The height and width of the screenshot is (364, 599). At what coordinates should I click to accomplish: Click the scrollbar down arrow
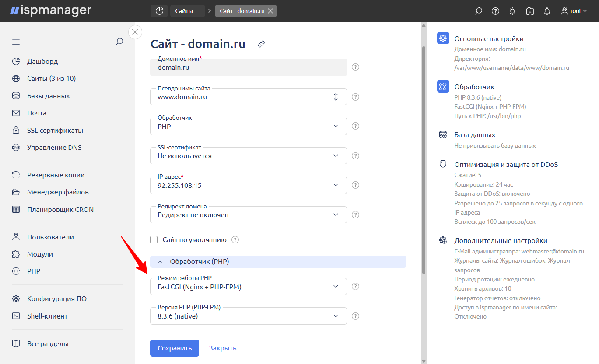coord(423,361)
